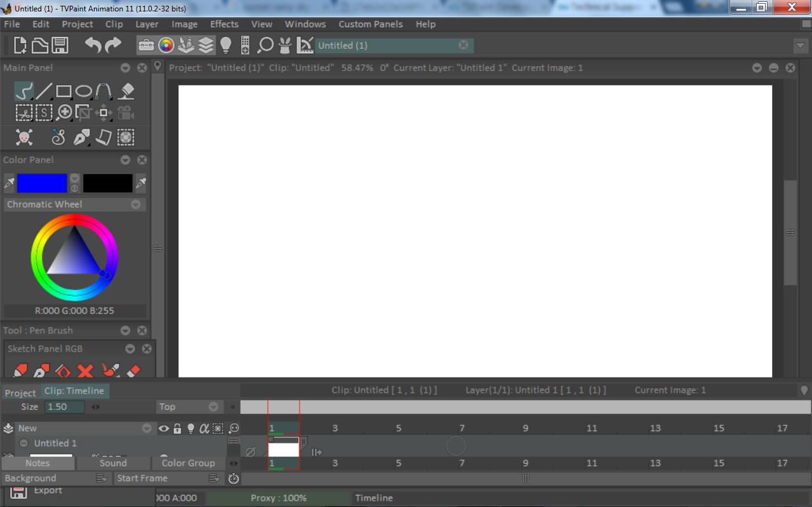Image resolution: width=812 pixels, height=507 pixels.
Task: Select the freehand stroke tool
Action: 23,91
